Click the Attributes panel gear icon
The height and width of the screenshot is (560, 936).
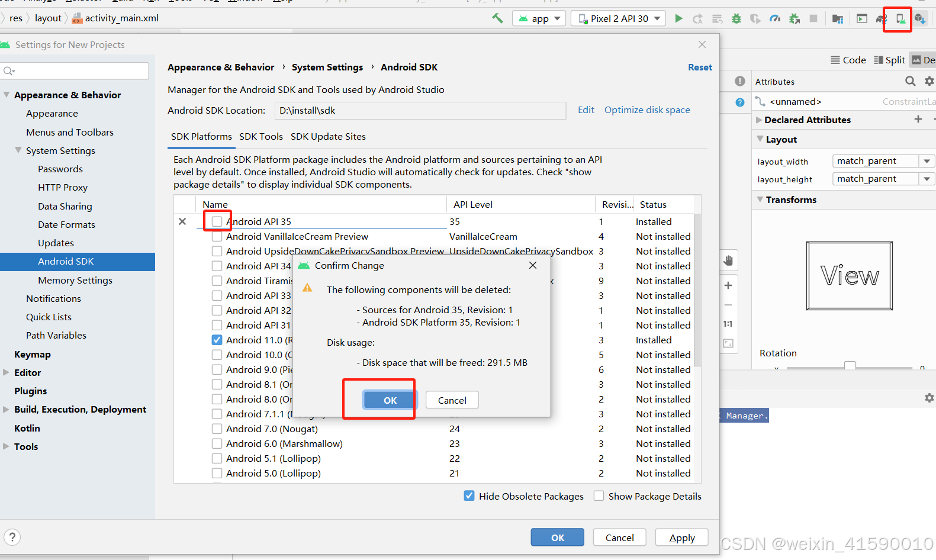[929, 81]
